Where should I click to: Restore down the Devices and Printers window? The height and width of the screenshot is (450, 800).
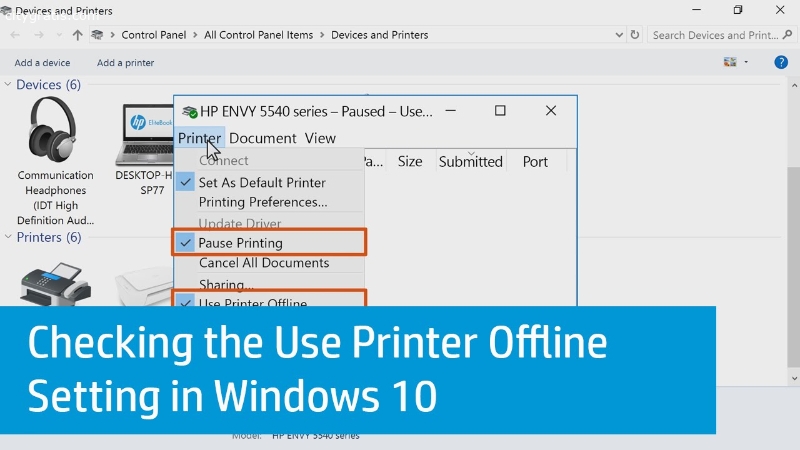pyautogui.click(x=738, y=10)
